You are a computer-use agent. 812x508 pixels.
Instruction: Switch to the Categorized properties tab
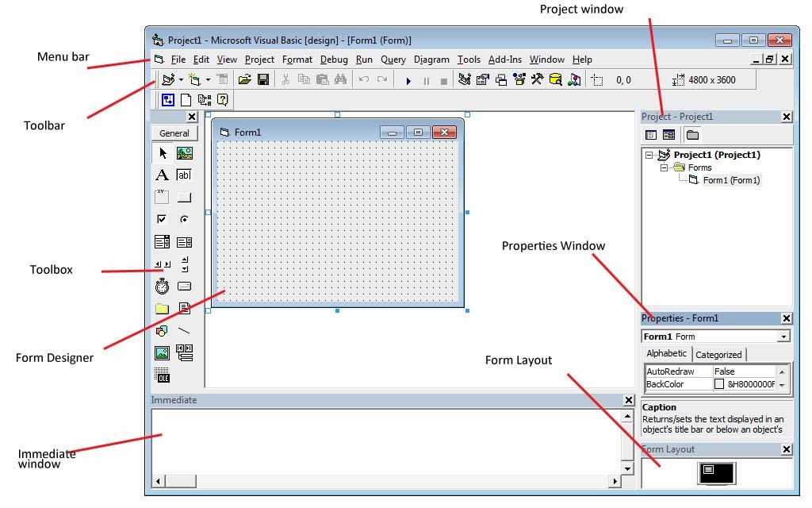point(719,354)
